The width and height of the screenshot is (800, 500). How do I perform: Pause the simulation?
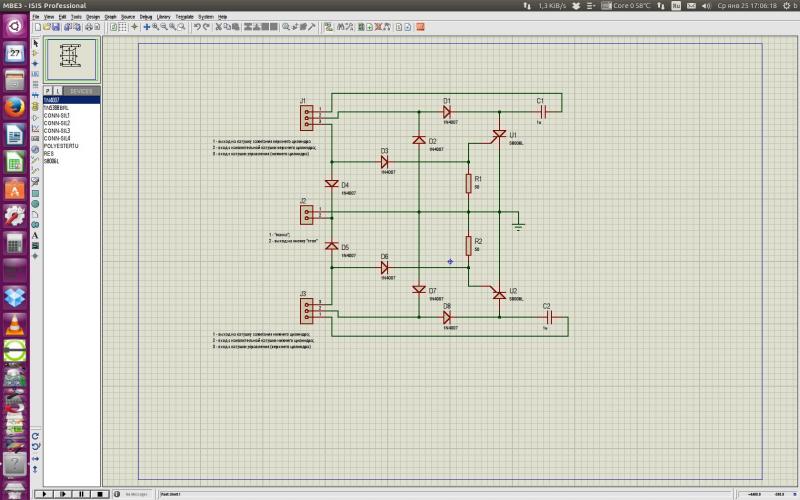pos(81,494)
